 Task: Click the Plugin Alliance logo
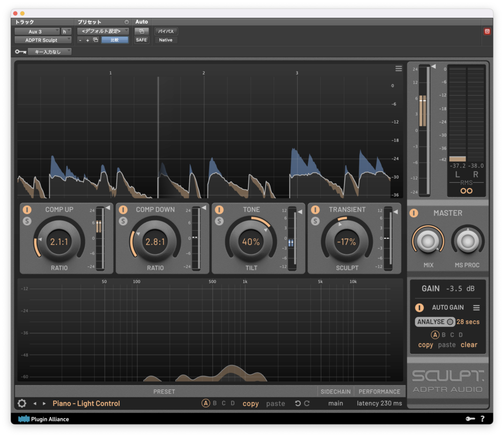(x=44, y=419)
